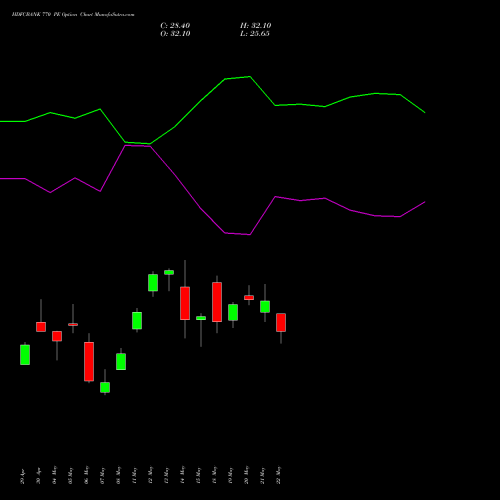Select the last red candle for 22 May
This screenshot has width=500, height=500.
click(x=281, y=322)
